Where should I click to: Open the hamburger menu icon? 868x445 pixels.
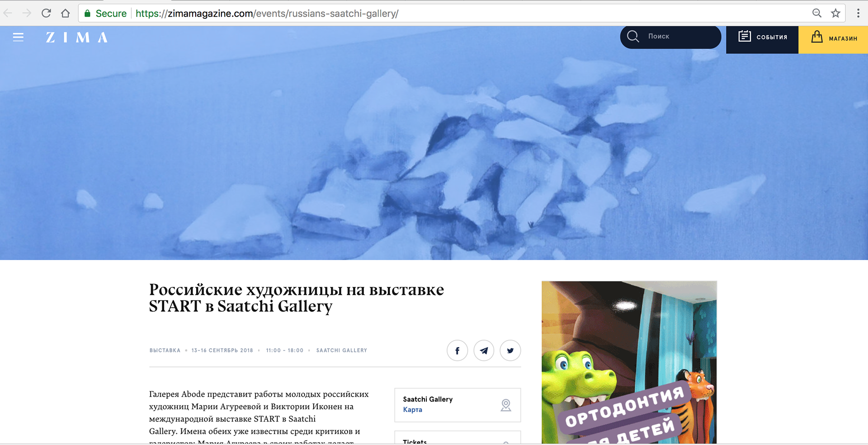18,37
